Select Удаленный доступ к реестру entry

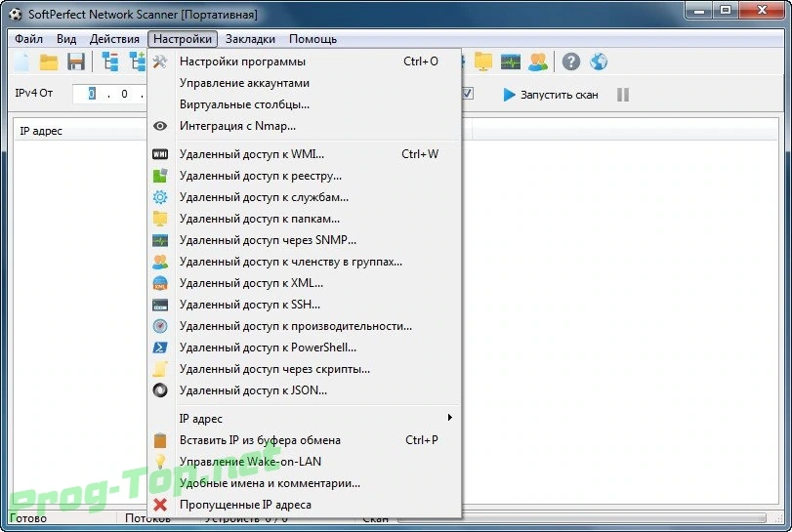coord(305,176)
